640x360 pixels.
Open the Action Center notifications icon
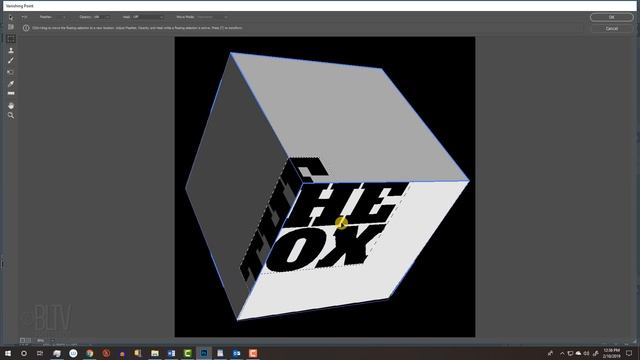point(629,353)
